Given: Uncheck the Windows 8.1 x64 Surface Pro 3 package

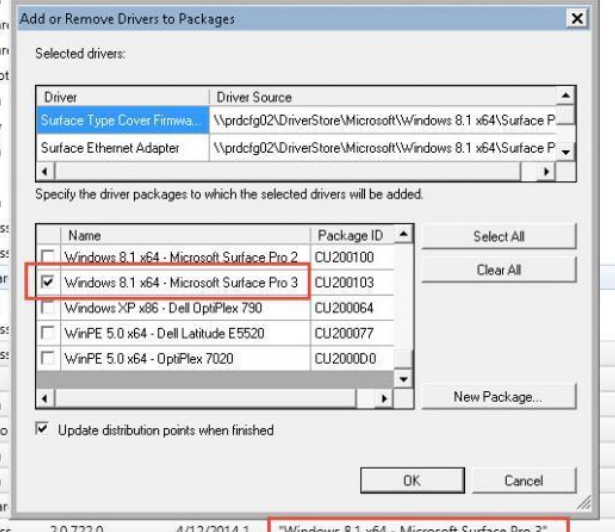Looking at the screenshot, I should [48, 282].
